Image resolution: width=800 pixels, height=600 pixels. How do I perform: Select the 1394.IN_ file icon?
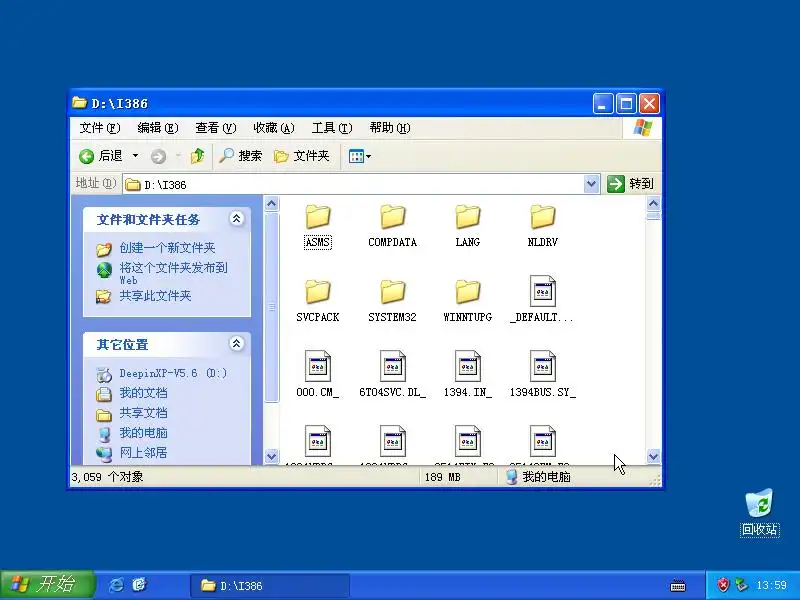pos(468,366)
